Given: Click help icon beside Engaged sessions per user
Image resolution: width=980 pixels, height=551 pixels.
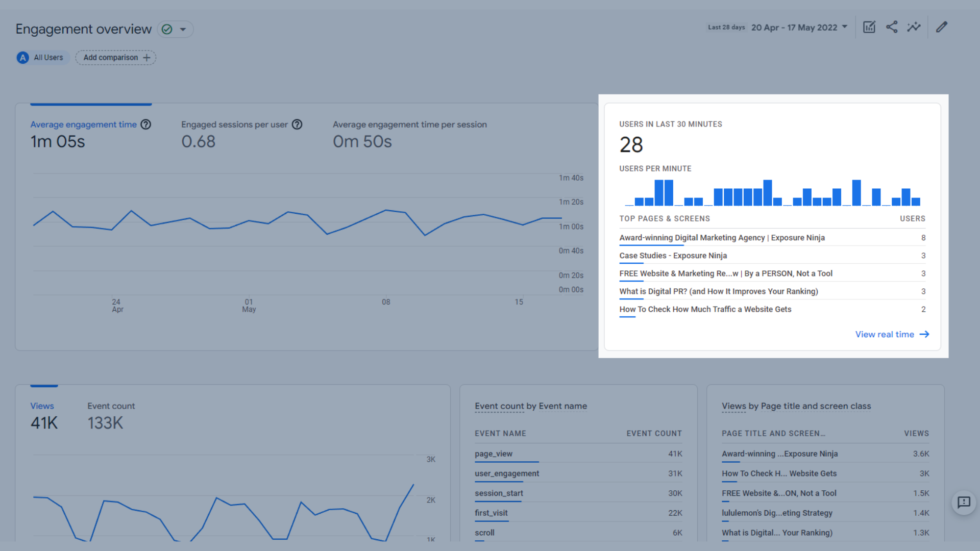Looking at the screenshot, I should pyautogui.click(x=297, y=124).
